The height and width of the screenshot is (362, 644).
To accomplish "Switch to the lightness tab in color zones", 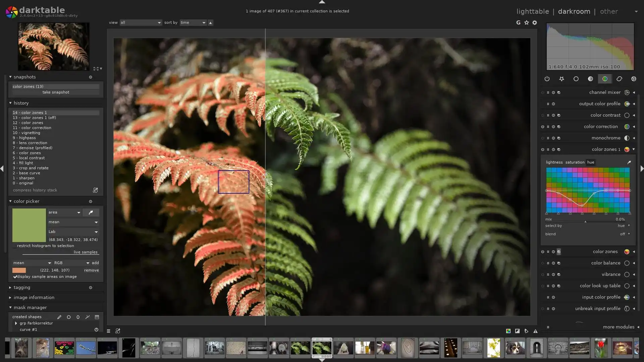I will tap(554, 162).
